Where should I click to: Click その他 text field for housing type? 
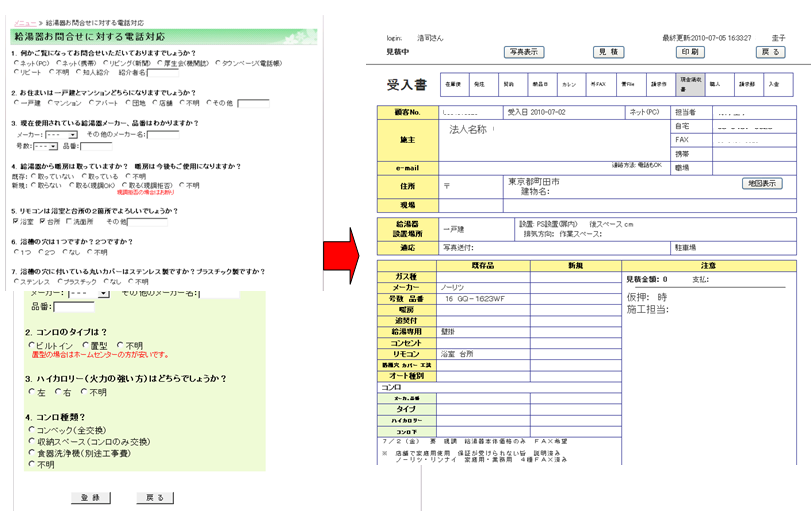point(253,103)
